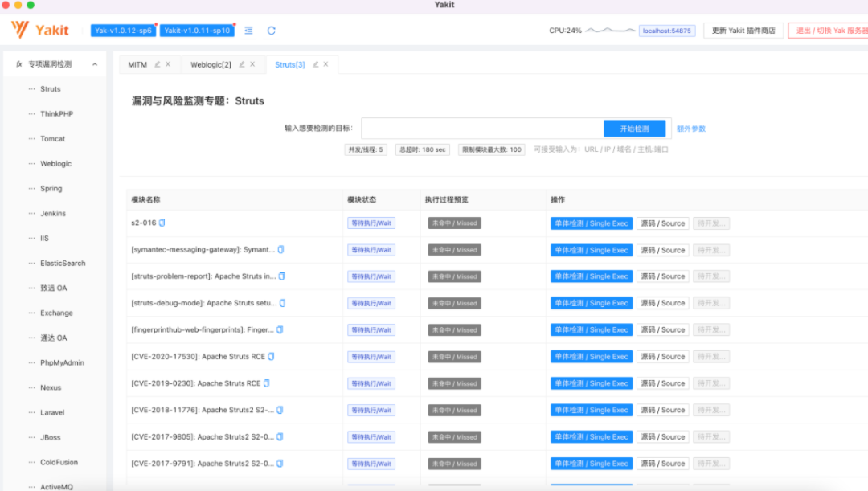Screen dimensions: 868x491
Task: Run Single Exec for CVE-2017-9805 row
Action: [592, 436]
